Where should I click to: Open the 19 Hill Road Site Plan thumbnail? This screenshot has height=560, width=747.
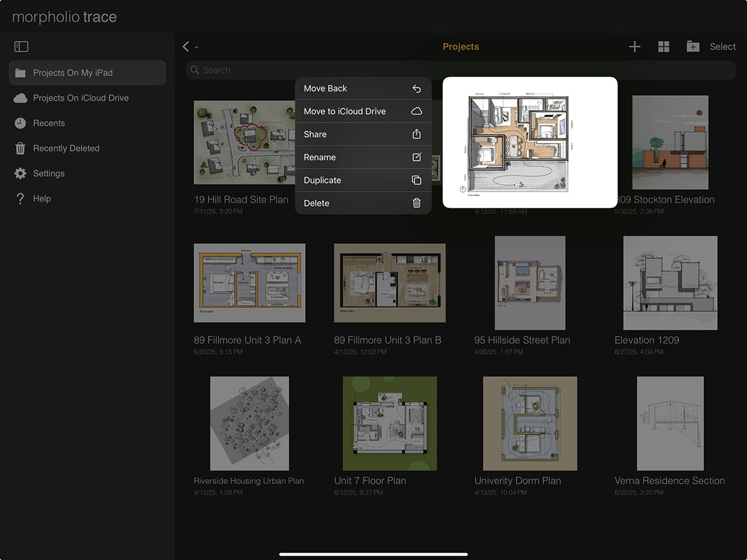(244, 142)
